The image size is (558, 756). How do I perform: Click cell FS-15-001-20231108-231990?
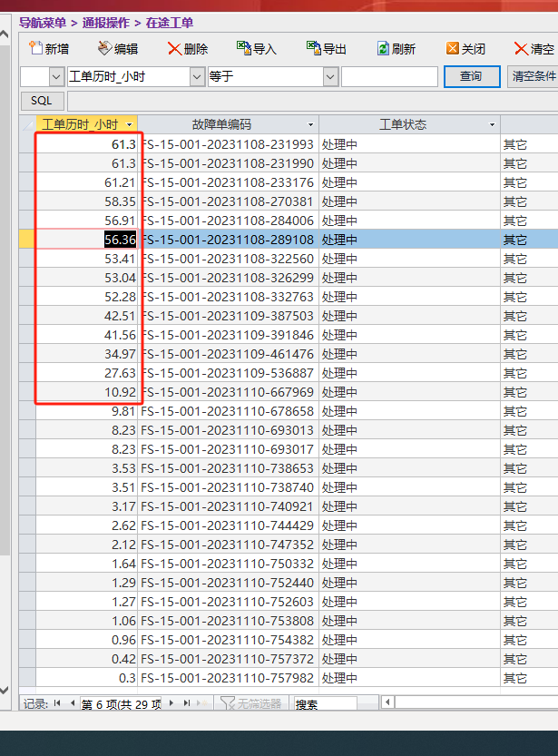pyautogui.click(x=228, y=163)
